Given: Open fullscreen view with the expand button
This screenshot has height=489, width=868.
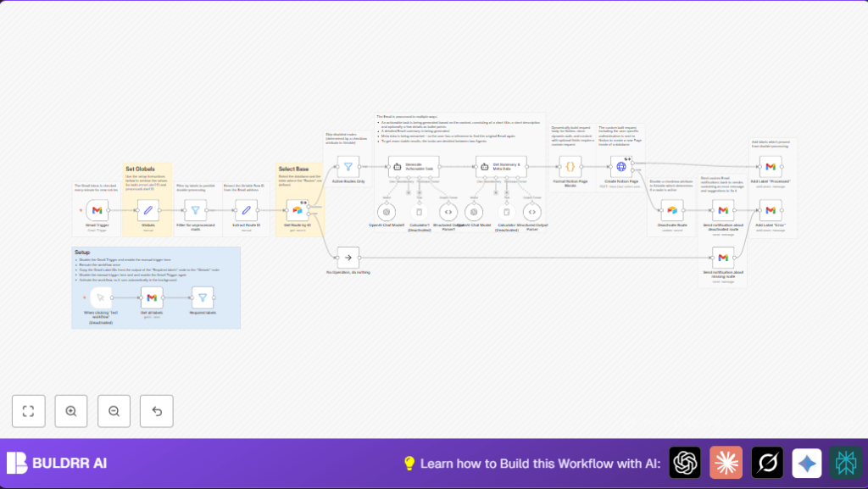Looking at the screenshot, I should (x=29, y=411).
